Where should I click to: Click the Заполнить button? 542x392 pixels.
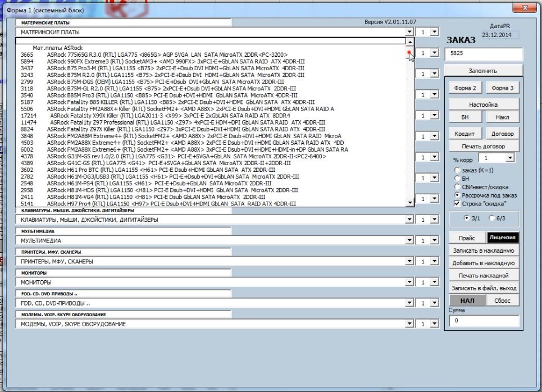483,71
